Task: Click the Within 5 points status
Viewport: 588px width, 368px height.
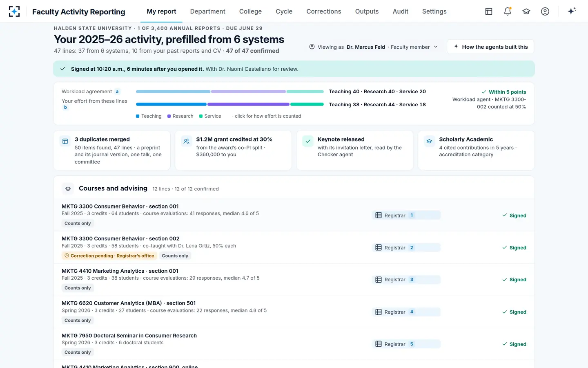Action: [504, 92]
